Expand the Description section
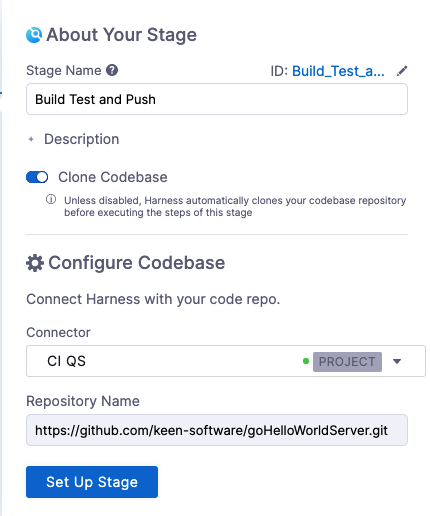 click(82, 139)
